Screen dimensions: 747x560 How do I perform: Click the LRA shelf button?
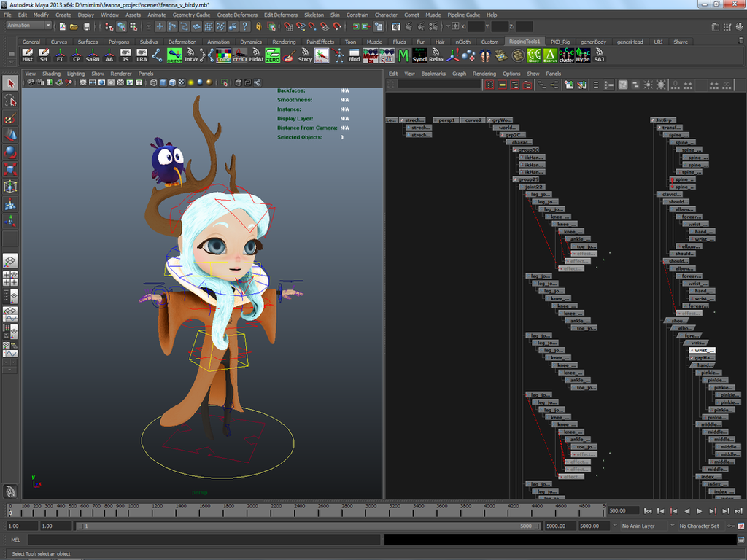pos(142,55)
